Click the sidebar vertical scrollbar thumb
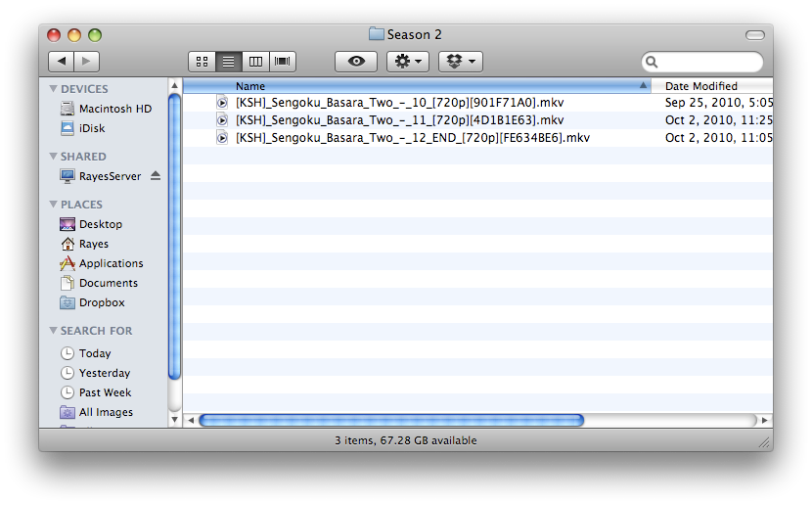 click(x=174, y=237)
